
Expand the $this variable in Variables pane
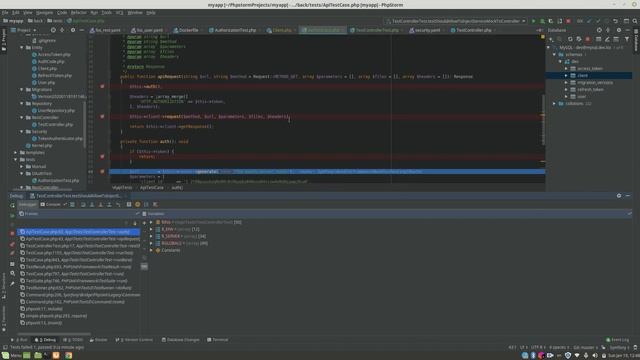point(151,222)
